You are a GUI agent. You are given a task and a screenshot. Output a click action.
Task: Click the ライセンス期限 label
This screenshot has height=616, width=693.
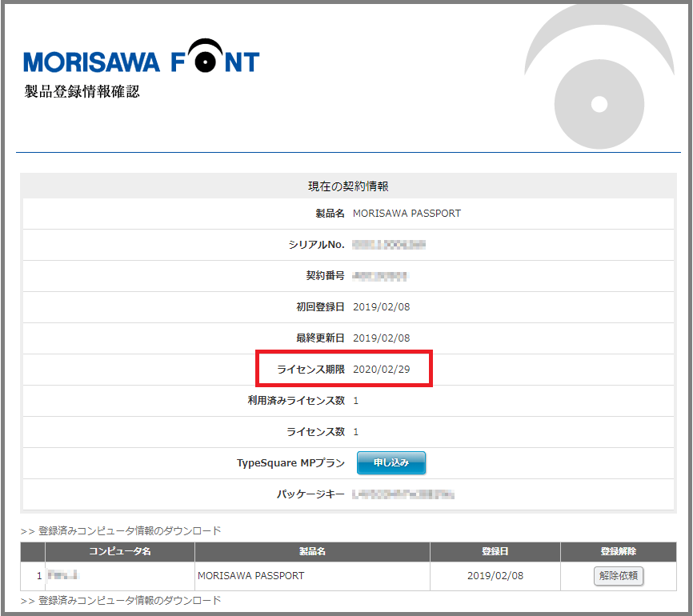(x=310, y=370)
